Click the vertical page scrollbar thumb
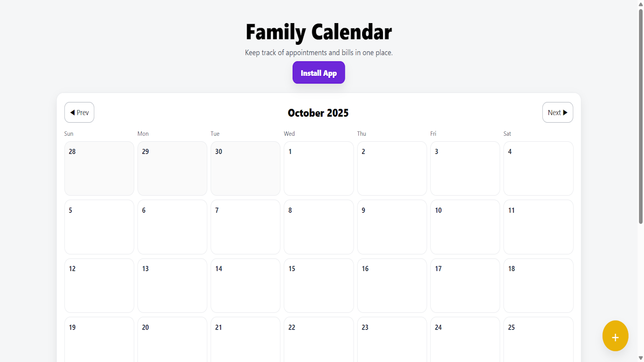The image size is (644, 362). [x=640, y=116]
